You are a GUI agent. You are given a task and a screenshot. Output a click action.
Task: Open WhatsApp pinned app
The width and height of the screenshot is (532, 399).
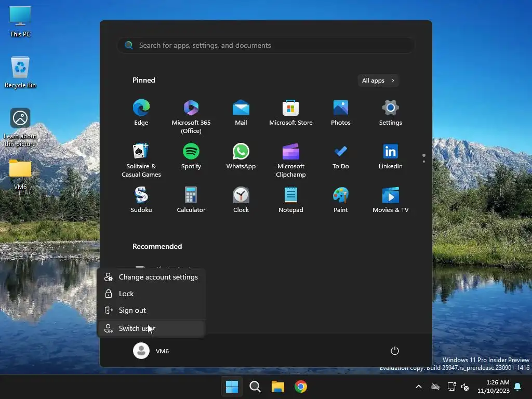241,156
